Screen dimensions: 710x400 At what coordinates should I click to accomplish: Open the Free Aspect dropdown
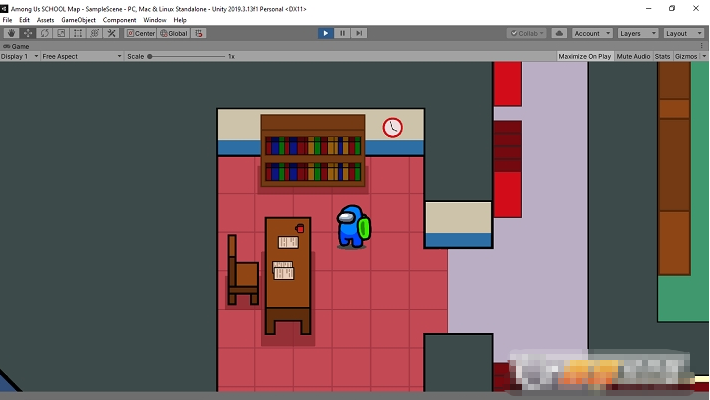[80, 56]
